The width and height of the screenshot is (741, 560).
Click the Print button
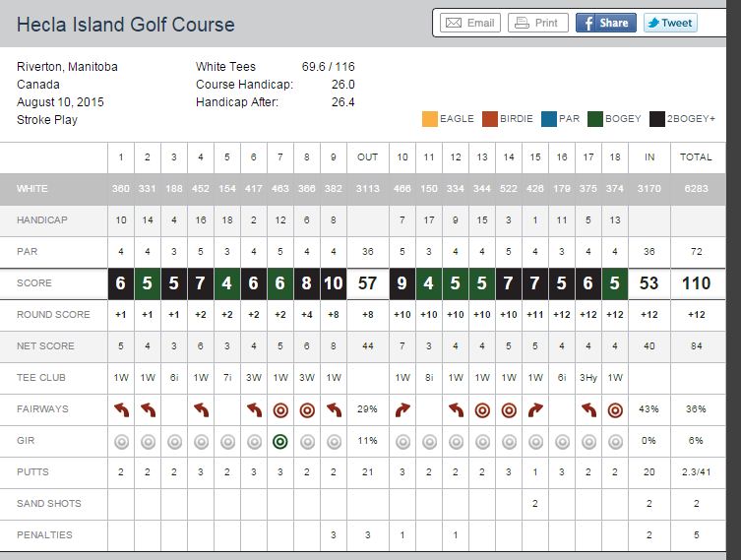click(537, 23)
